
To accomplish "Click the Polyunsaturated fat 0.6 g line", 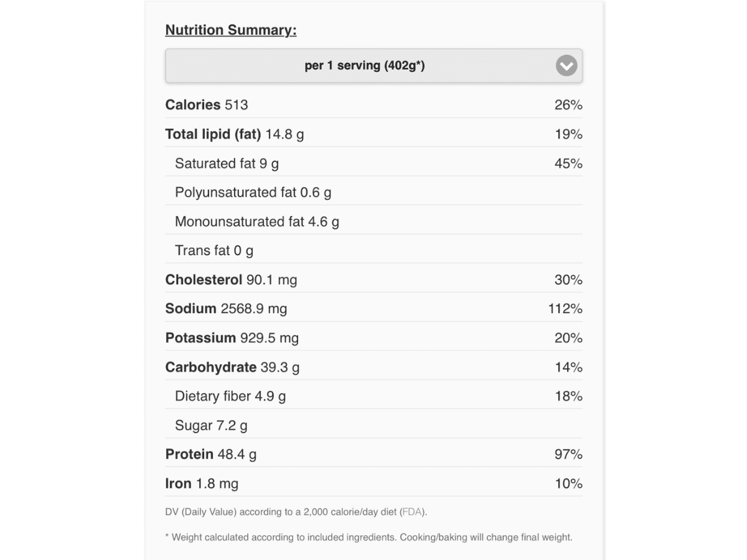I will pyautogui.click(x=253, y=193).
